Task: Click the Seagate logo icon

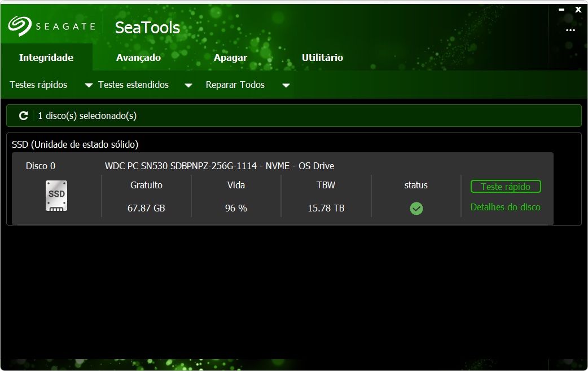Action: (19, 26)
